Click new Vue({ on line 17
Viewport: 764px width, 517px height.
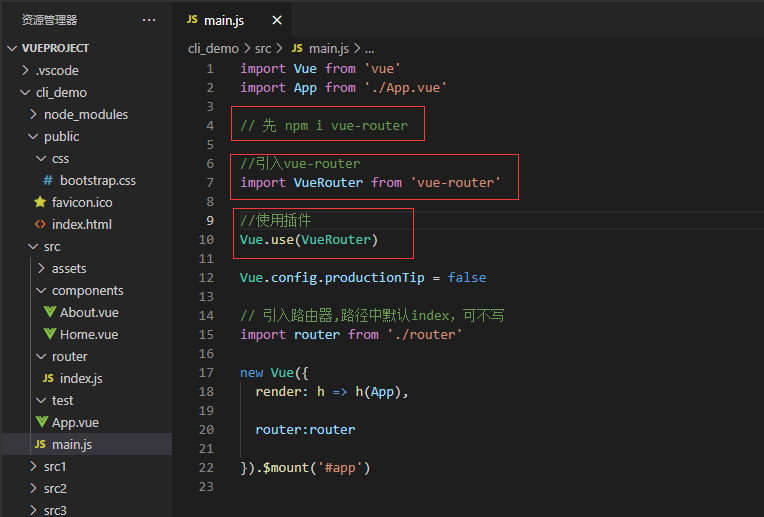click(274, 373)
